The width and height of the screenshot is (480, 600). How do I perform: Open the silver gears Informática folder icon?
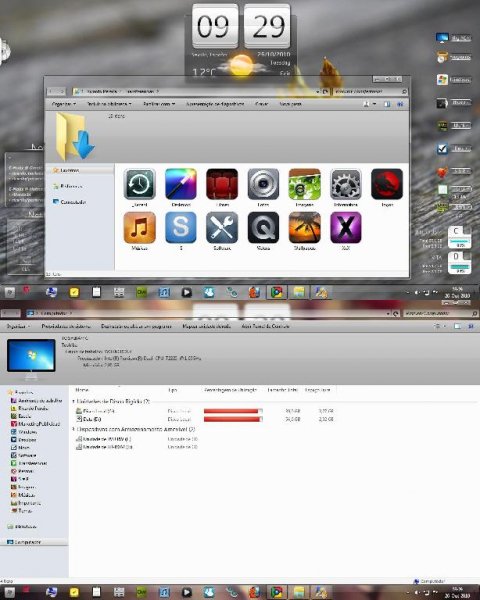pyautogui.click(x=346, y=184)
